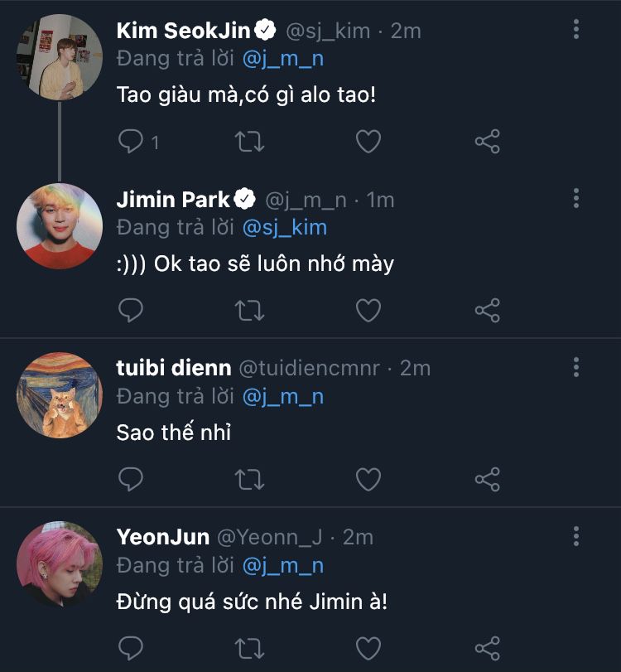Like Jimin Park's tweet

(368, 311)
